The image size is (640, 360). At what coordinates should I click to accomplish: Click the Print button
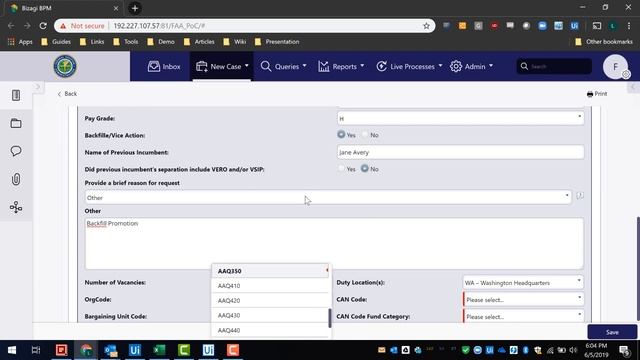597,94
